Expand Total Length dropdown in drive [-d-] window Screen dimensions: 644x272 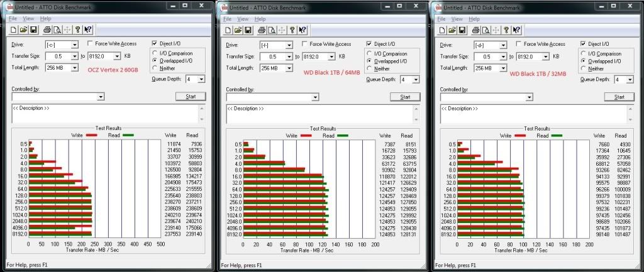(504, 68)
